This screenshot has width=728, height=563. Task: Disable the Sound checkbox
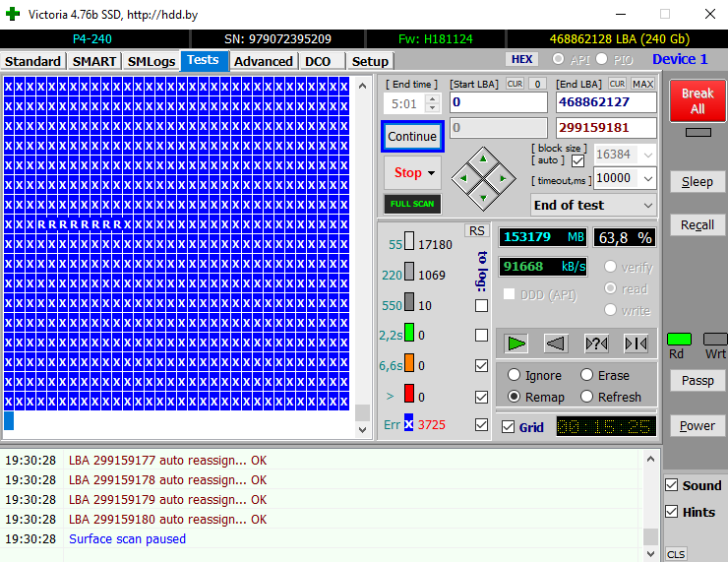tap(671, 485)
